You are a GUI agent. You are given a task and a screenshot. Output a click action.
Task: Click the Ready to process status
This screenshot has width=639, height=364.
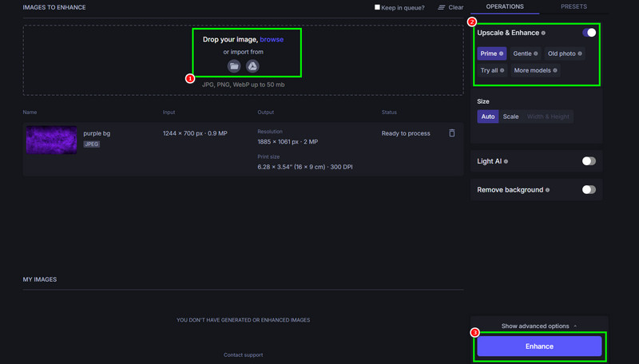tap(406, 133)
